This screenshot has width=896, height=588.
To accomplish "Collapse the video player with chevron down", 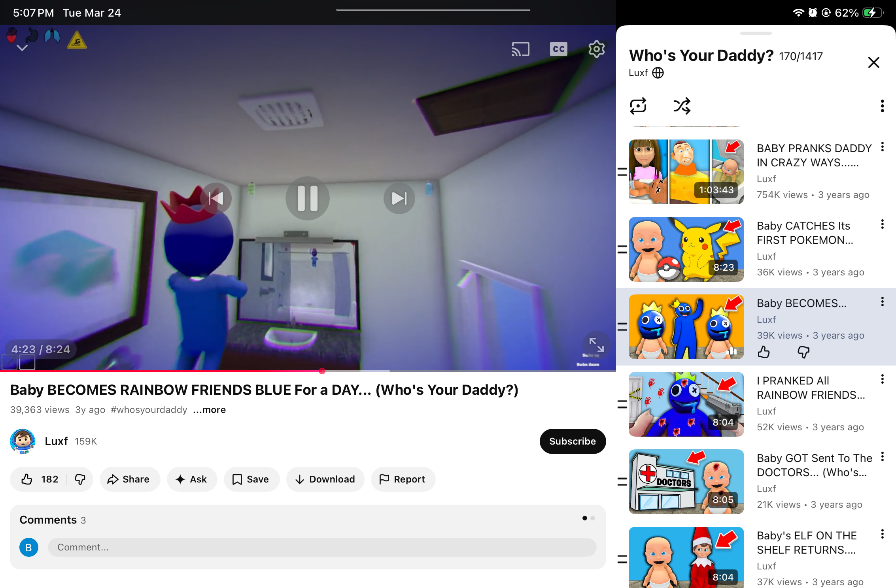I will click(22, 48).
